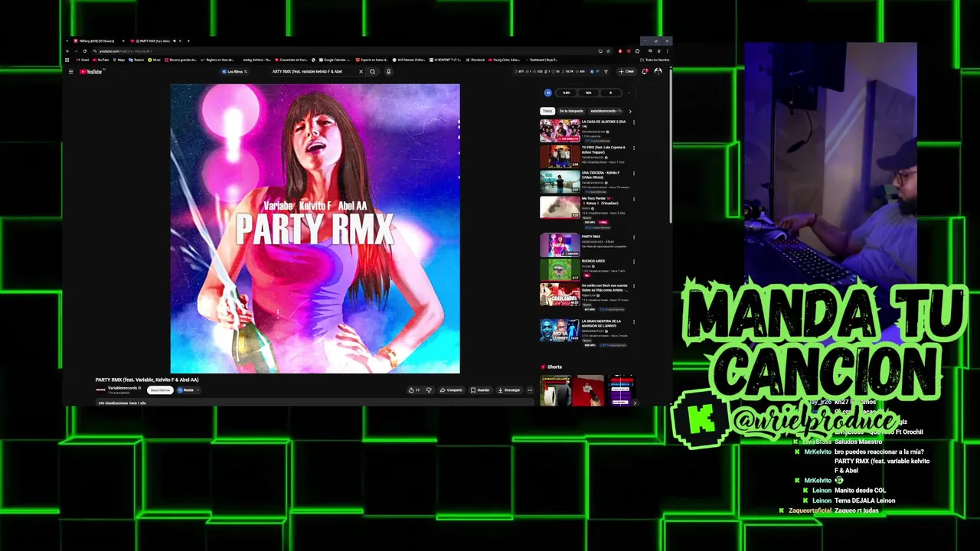Open LA GRAN MENTIRA DE LA MANSION video thumbnail
Viewport: 980px width, 551px height.
coord(560,330)
